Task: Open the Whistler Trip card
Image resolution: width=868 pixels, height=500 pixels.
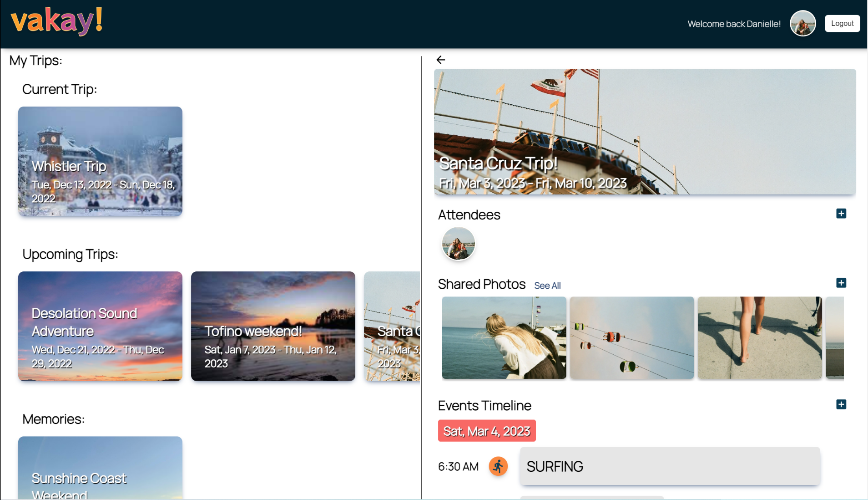Action: (100, 161)
